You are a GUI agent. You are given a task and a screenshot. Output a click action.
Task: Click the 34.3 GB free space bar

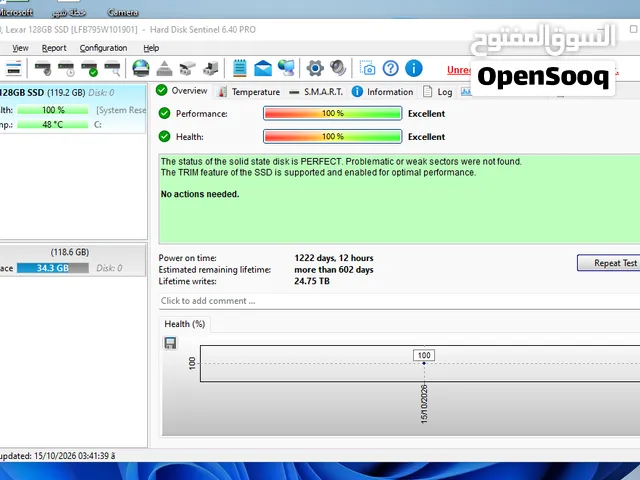[53, 268]
